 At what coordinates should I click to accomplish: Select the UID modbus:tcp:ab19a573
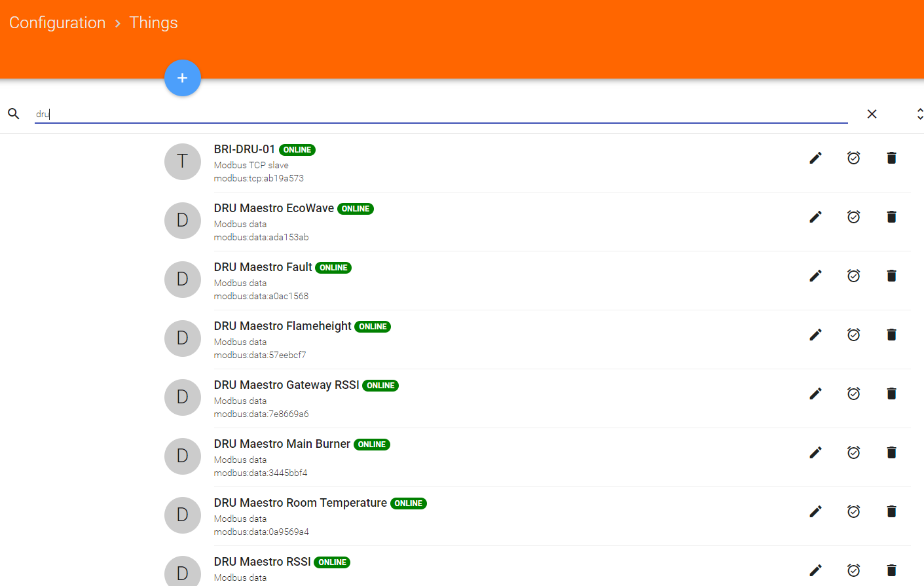point(259,178)
